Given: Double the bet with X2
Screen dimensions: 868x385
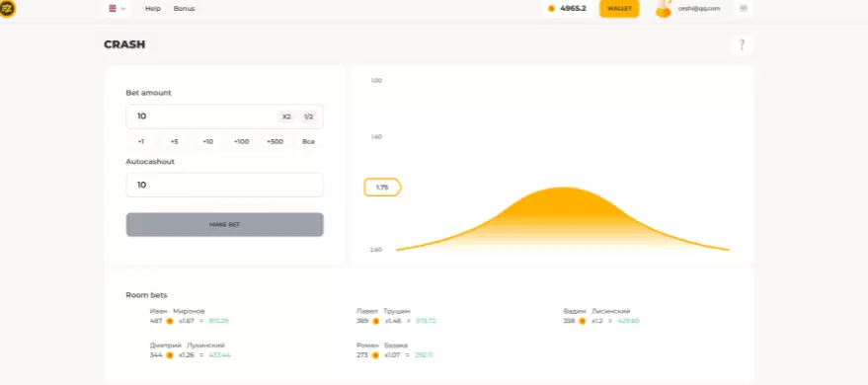Looking at the screenshot, I should (286, 116).
